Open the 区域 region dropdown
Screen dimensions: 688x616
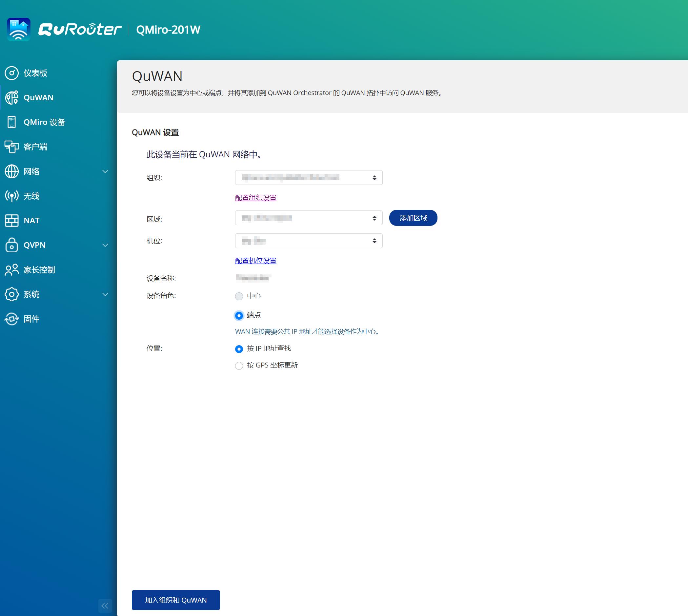coord(309,218)
